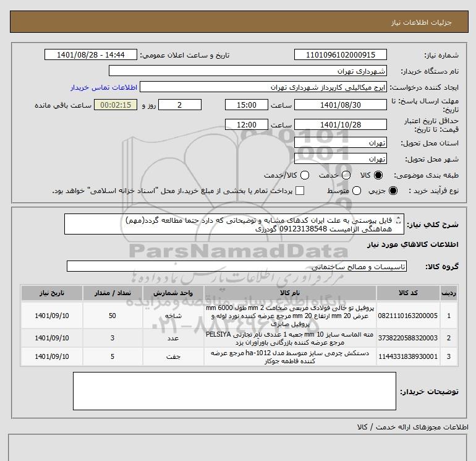Select the متوسط purchase type radio
Image resolution: width=476 pixels, height=461 pixels.
pyautogui.click(x=357, y=191)
